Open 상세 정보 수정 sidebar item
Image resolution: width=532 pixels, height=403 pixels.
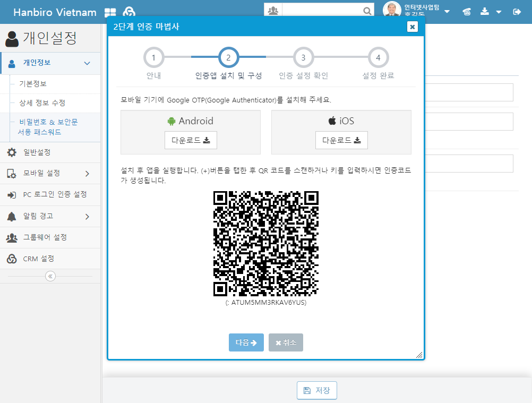click(42, 103)
